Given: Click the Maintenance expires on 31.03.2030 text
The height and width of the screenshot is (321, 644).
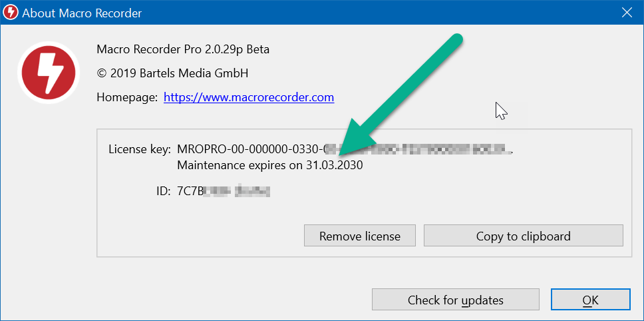Looking at the screenshot, I should coord(269,165).
